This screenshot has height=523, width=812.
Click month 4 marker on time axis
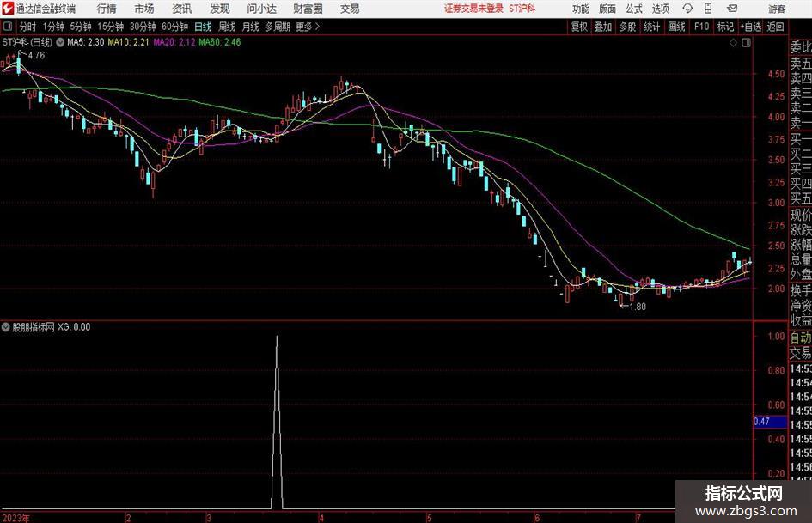[x=321, y=518]
